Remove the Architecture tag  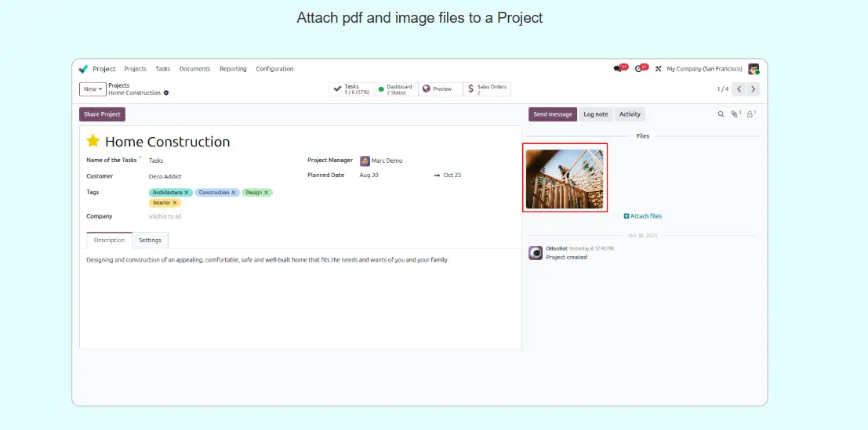(187, 193)
